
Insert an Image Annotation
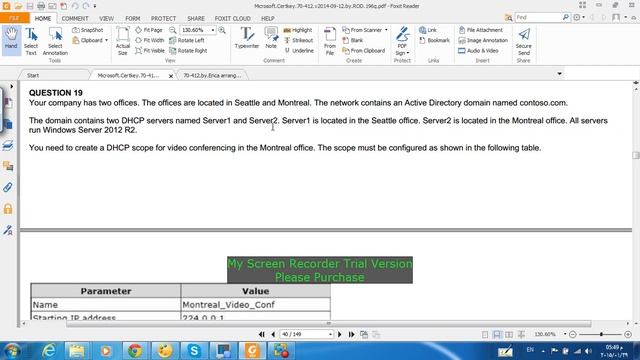(483, 40)
